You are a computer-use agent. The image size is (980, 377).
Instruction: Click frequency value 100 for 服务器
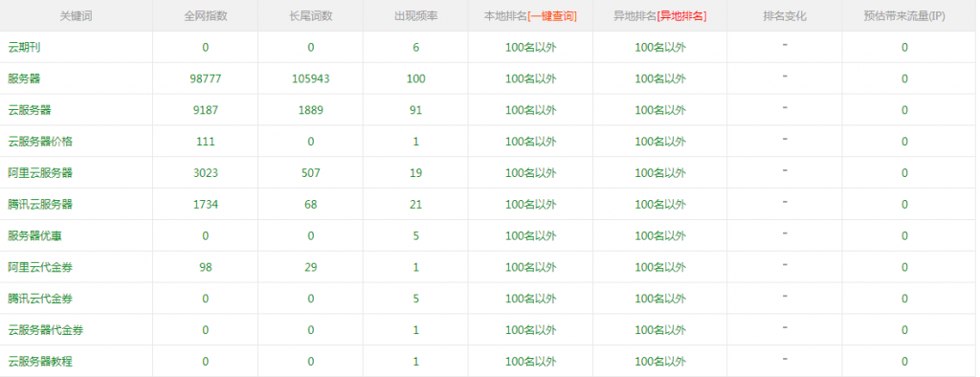coord(415,78)
